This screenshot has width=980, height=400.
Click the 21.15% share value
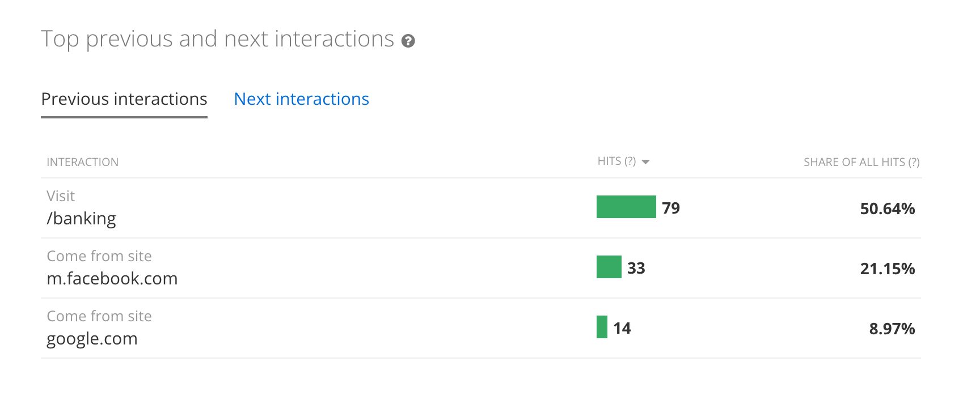point(887,269)
